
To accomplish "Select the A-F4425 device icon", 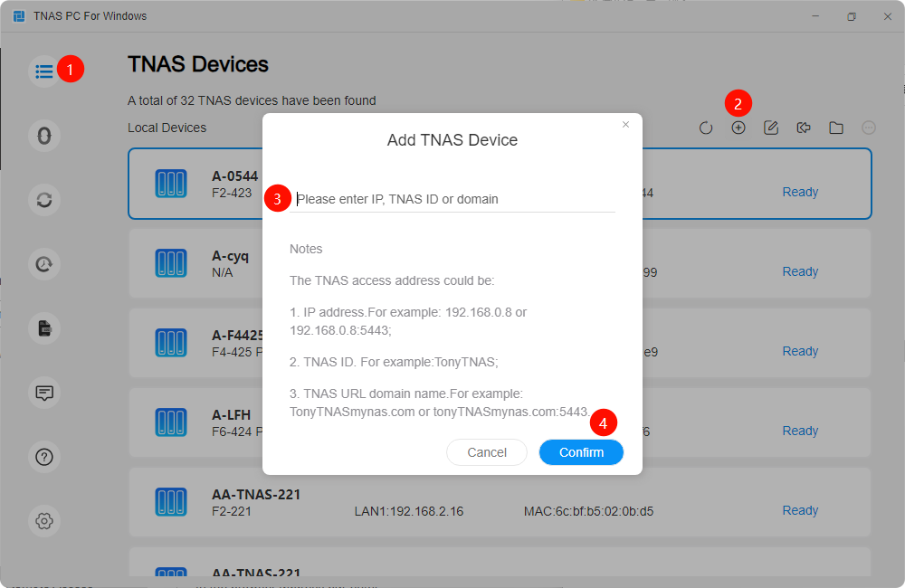I will (x=171, y=343).
